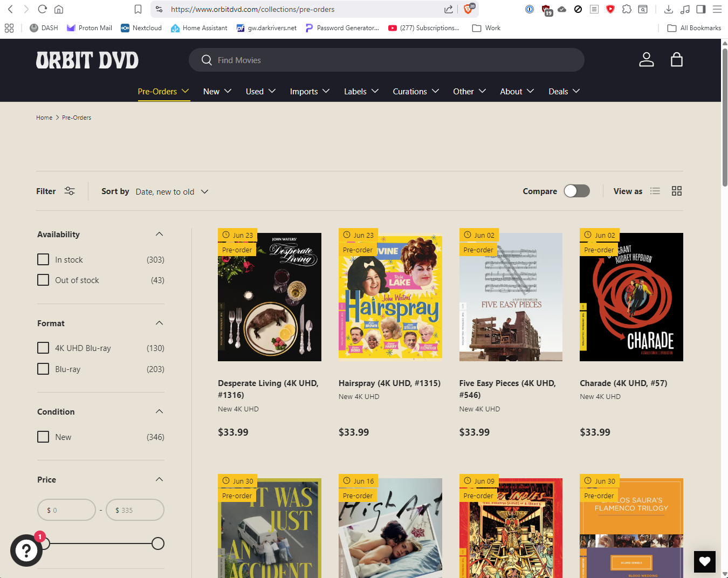Open the About nav menu
Image resolution: width=728 pixels, height=578 pixels.
pos(517,92)
